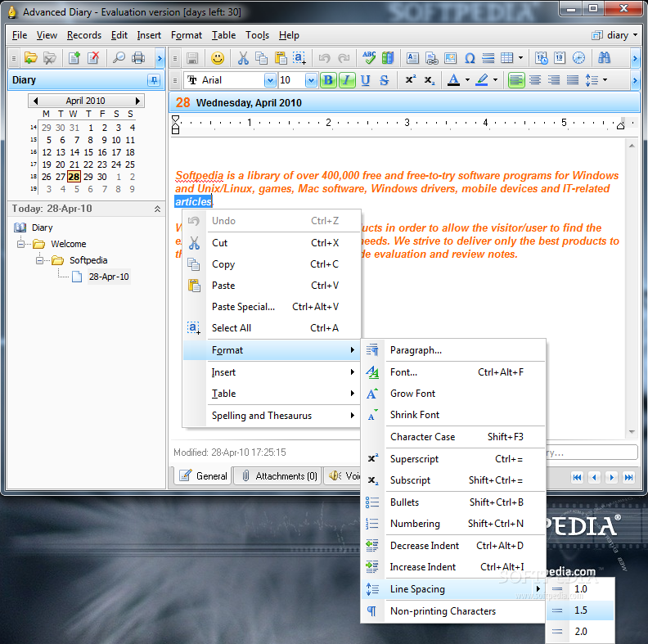Click editor scrollbar down arrow

(x=632, y=432)
